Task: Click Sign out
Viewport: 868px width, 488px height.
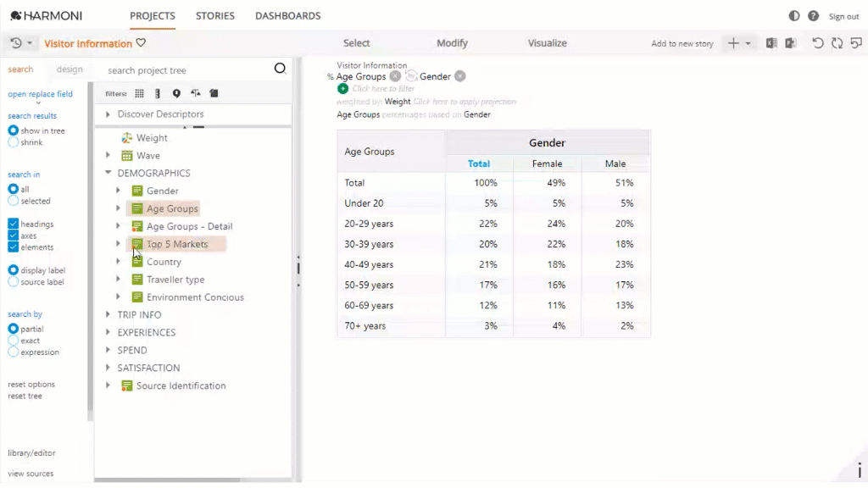Action: (843, 16)
